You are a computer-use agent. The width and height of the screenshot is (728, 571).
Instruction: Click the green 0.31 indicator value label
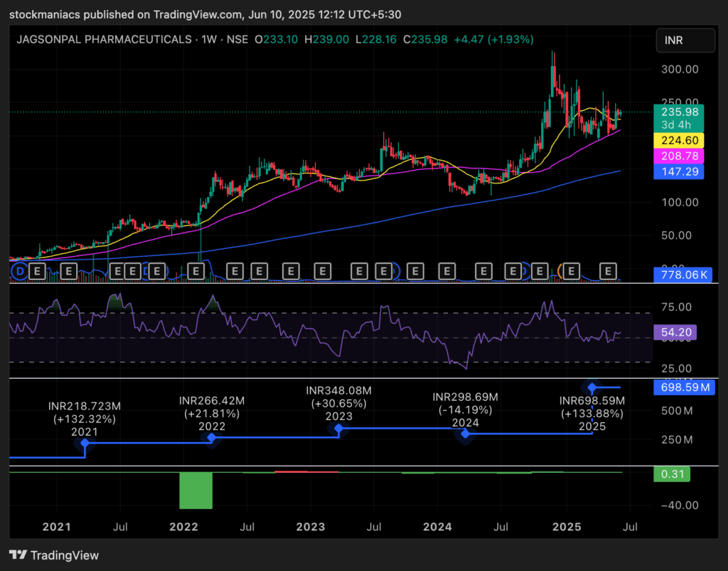pos(672,474)
